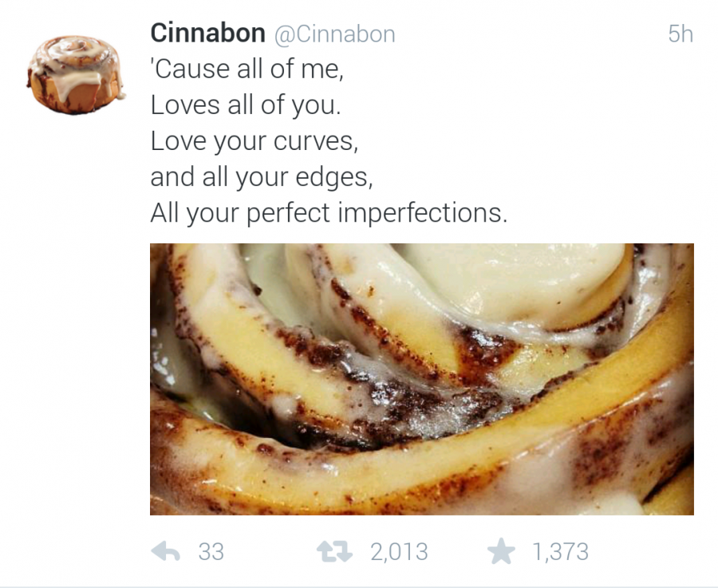Favorite the tweet with the star icon
The image size is (718, 588).
(501, 551)
